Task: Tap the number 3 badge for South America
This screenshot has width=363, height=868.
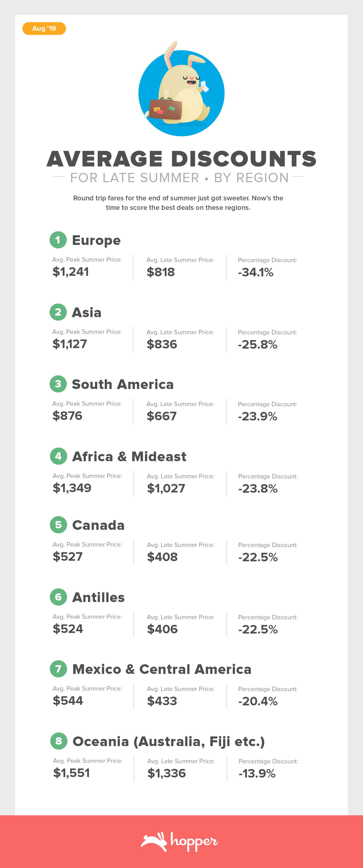Action: click(58, 384)
